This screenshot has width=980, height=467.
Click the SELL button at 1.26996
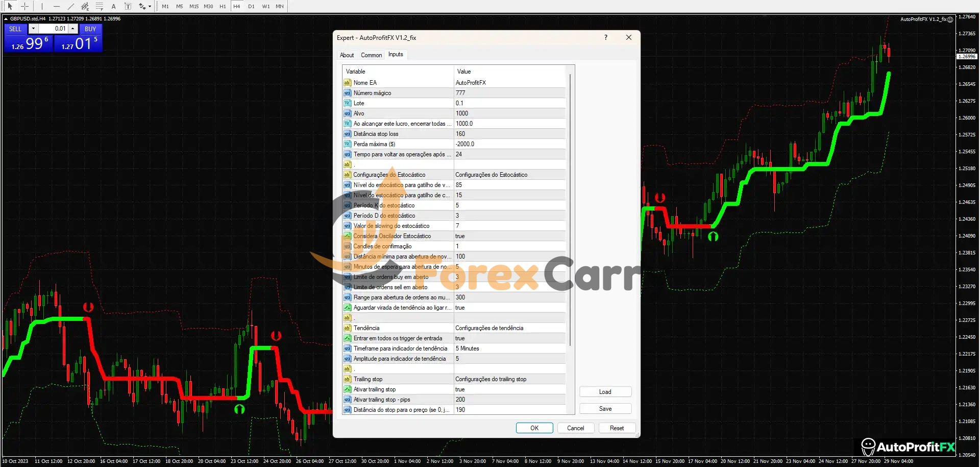coord(28,43)
